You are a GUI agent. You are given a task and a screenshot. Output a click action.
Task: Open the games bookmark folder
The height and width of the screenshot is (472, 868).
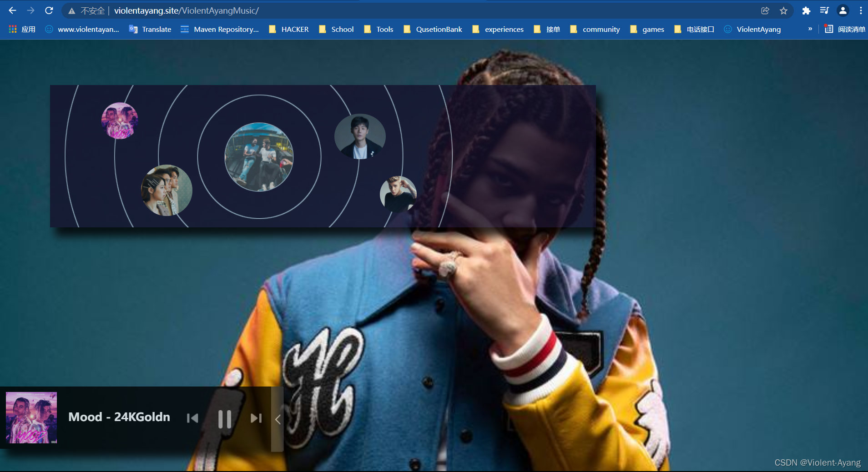(647, 29)
